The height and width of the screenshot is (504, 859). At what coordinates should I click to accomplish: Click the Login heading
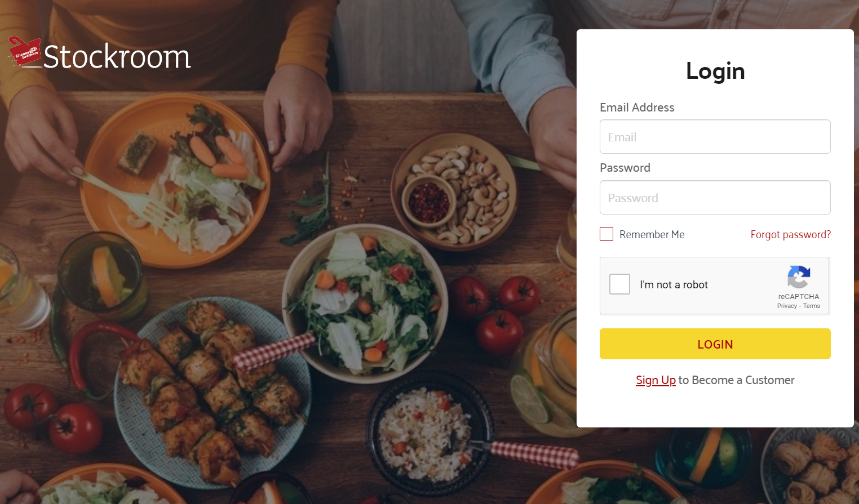point(715,72)
